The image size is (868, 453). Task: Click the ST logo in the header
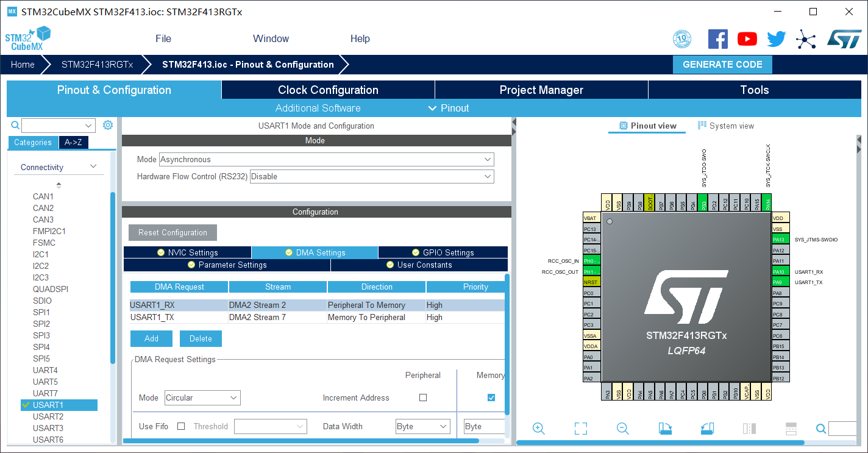[x=844, y=39]
